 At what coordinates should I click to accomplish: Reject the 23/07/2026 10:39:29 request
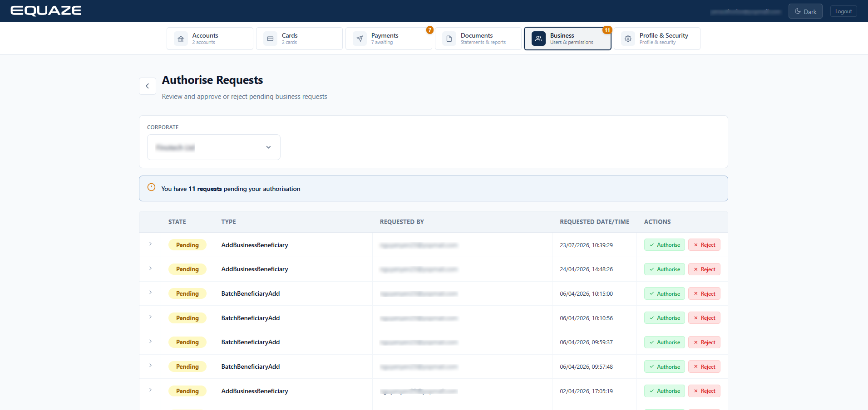[x=704, y=245]
